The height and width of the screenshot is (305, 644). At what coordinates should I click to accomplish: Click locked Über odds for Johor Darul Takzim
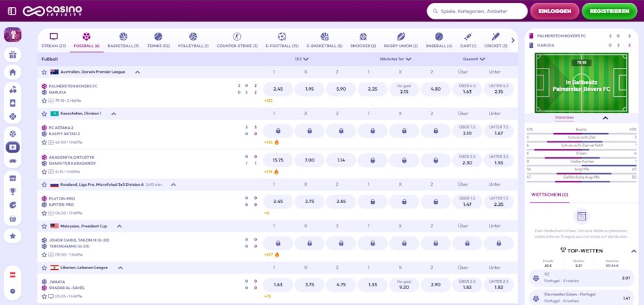(x=467, y=243)
